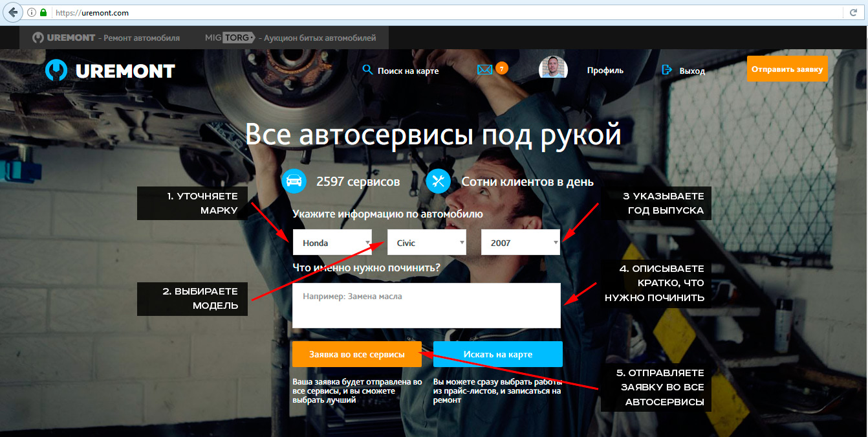This screenshot has width=868, height=437.
Task: Click the repair description text field
Action: click(x=426, y=306)
